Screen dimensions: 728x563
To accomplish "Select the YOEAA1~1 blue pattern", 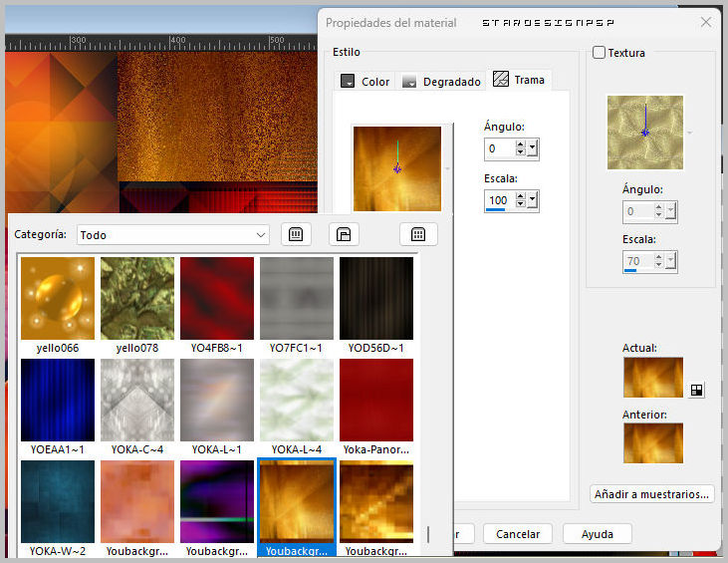I will point(58,400).
